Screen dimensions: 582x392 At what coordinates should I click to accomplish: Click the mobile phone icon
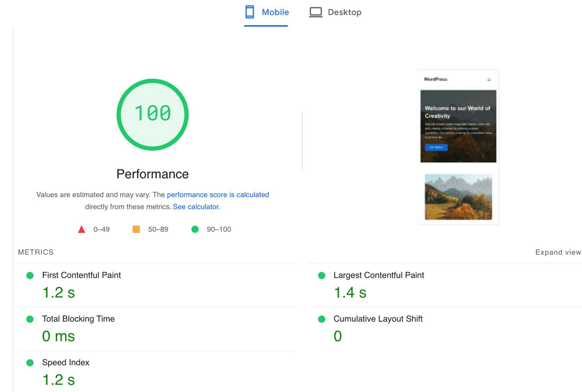tap(250, 12)
